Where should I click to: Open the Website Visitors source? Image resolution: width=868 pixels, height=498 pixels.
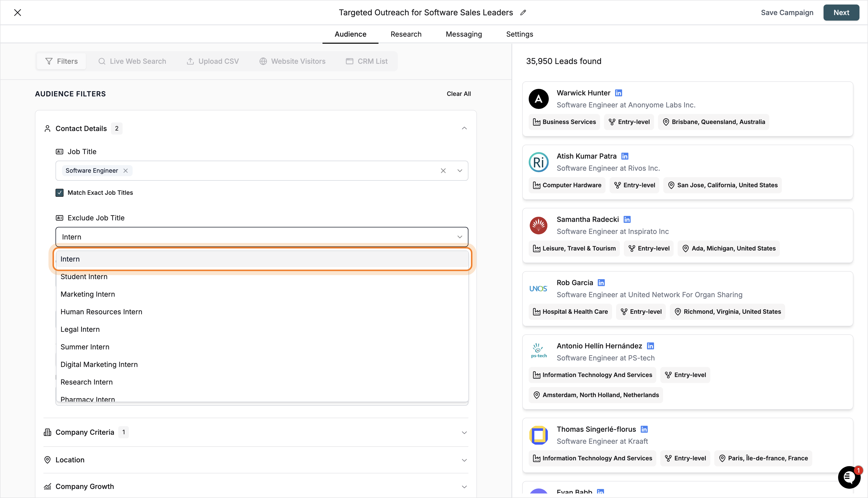(x=293, y=61)
